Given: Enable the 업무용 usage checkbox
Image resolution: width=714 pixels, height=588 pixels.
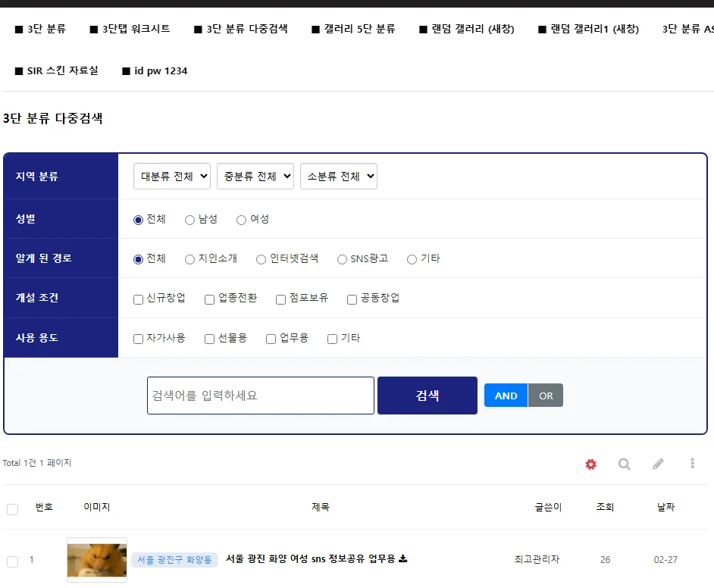Looking at the screenshot, I should 271,339.
